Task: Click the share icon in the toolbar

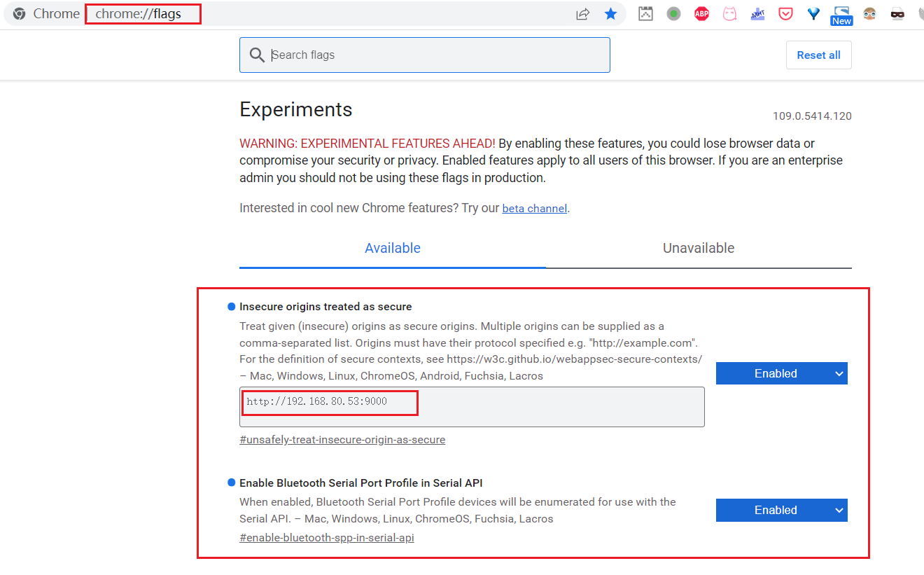Action: (x=582, y=13)
